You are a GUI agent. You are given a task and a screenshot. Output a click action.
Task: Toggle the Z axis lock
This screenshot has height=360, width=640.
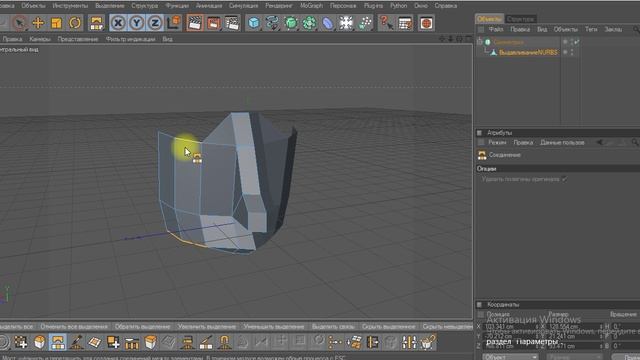155,23
